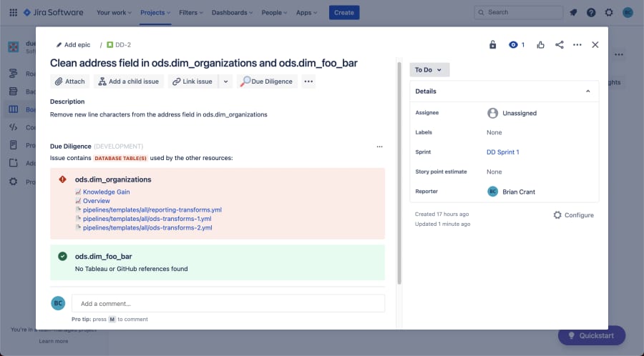This screenshot has width=644, height=356.
Task: Click the green check icon for ods.dim_foo_bar
Action: click(62, 257)
